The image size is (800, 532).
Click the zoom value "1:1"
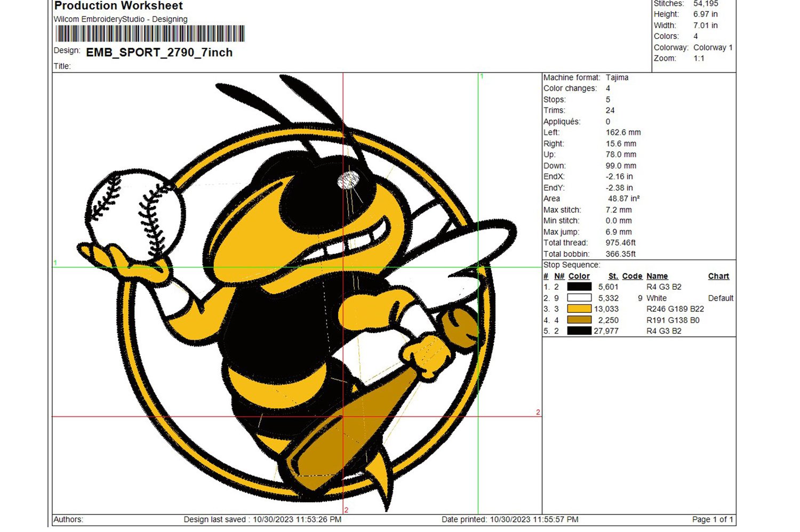point(699,59)
